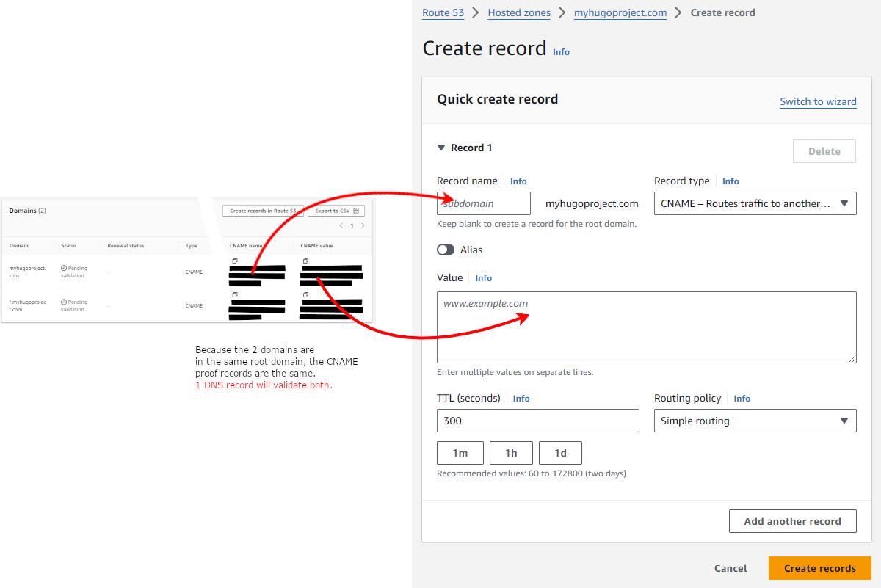The width and height of the screenshot is (881, 588).
Task: Focus the subdomain record name field
Action: pos(484,203)
